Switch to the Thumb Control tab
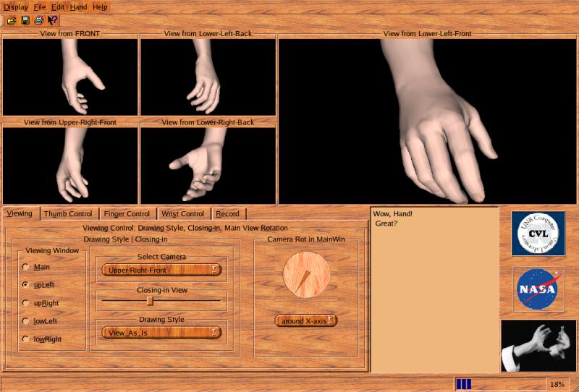The image size is (579, 392). pos(68,213)
